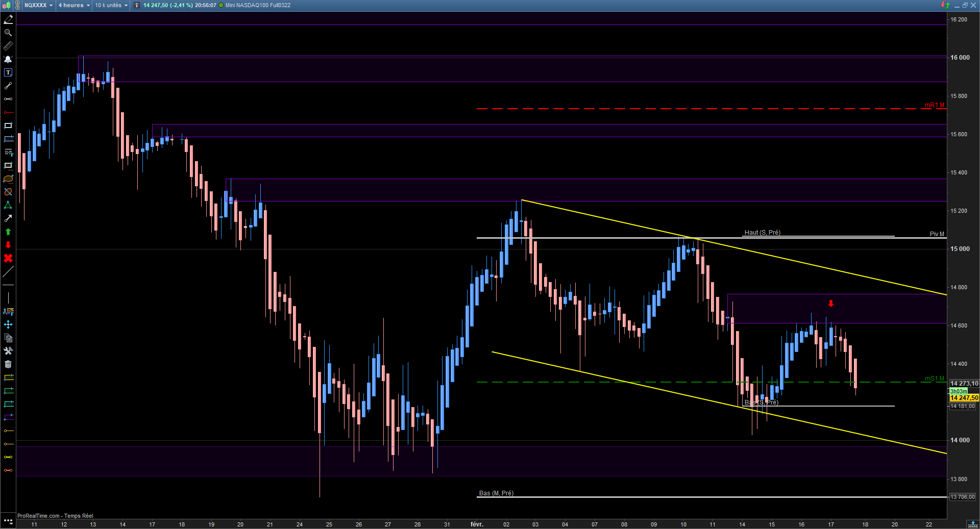Place a red down arrow marker
Screen dimensions: 980x529
8,245
